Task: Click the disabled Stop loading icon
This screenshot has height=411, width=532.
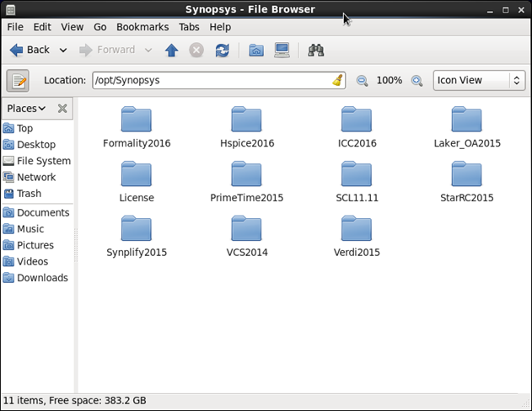Action: click(x=196, y=51)
